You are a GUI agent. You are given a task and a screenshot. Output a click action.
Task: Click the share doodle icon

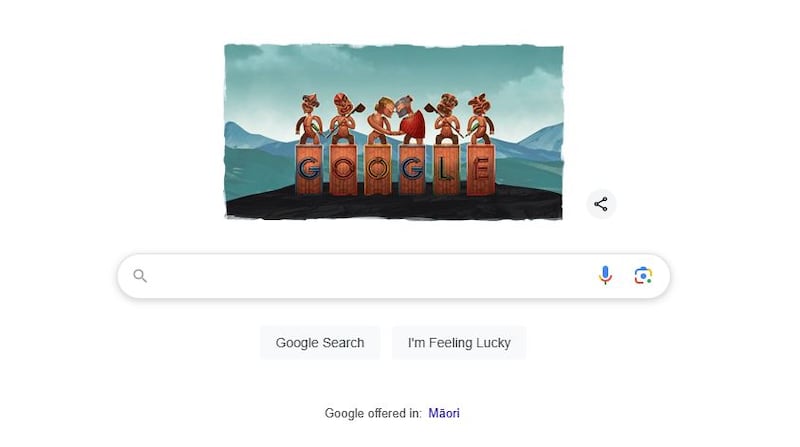point(601,204)
